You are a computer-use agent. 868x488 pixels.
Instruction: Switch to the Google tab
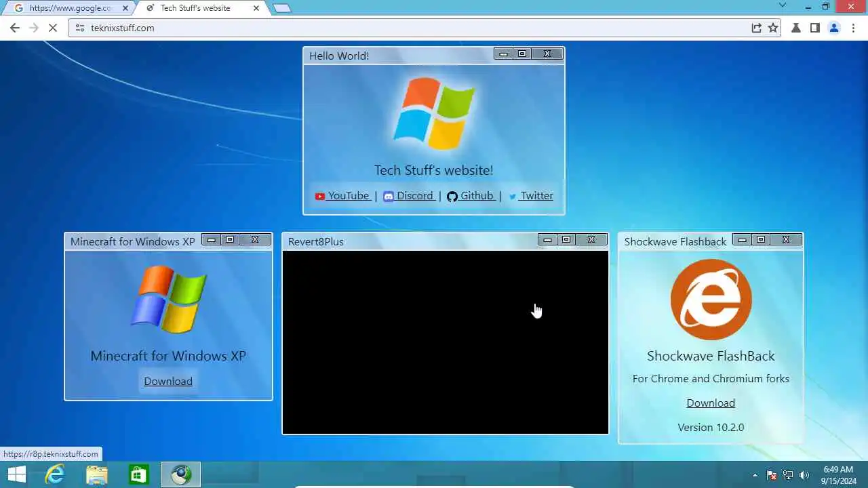(71, 8)
